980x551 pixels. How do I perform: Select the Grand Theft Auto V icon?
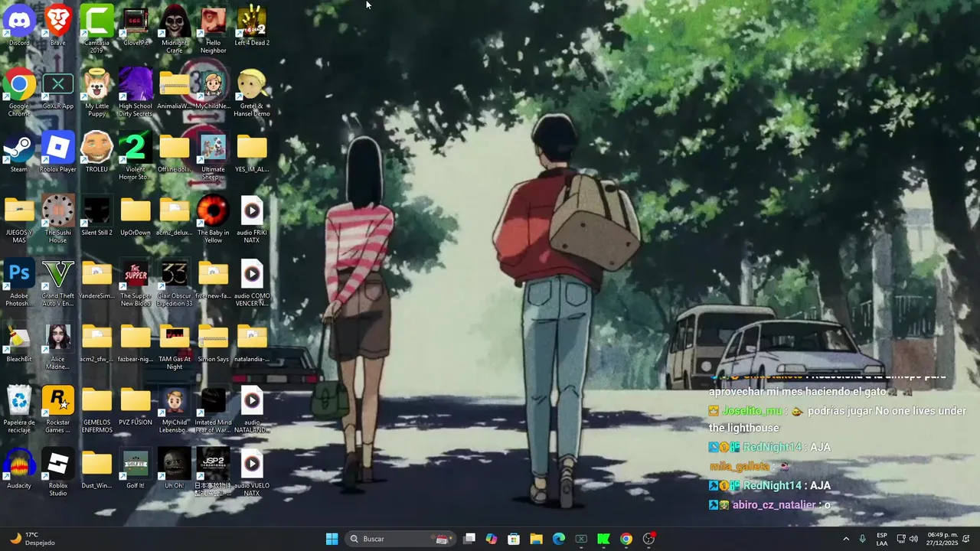pos(58,282)
